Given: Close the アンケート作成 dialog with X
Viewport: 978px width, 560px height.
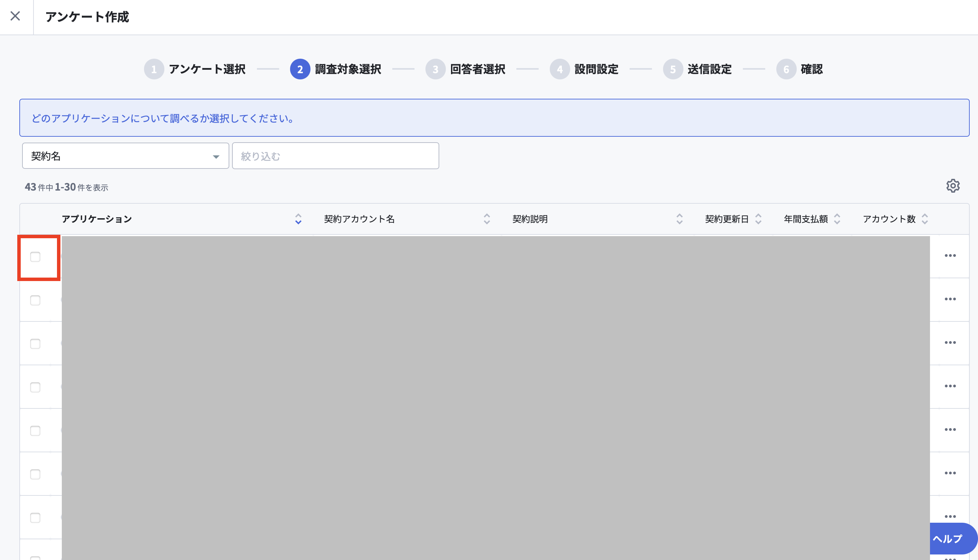Looking at the screenshot, I should pyautogui.click(x=16, y=16).
